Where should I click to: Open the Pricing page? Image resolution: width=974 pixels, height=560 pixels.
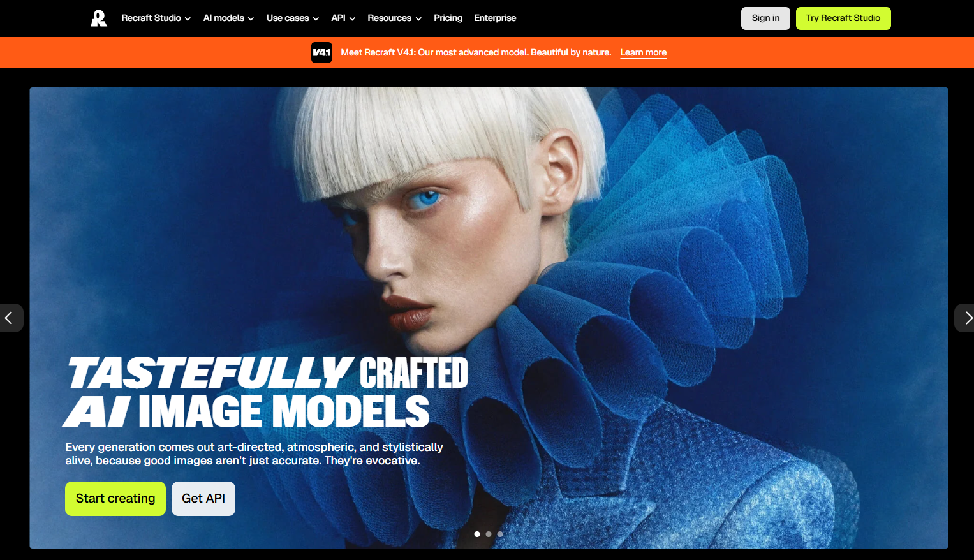click(x=448, y=18)
